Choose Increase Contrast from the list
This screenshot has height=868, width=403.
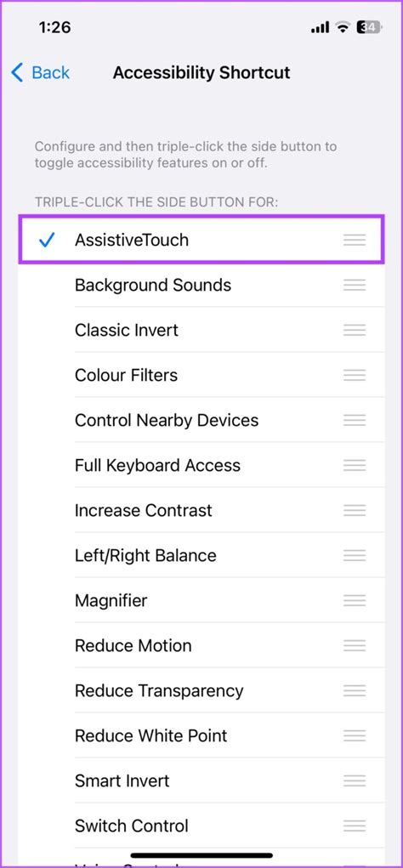[201, 510]
